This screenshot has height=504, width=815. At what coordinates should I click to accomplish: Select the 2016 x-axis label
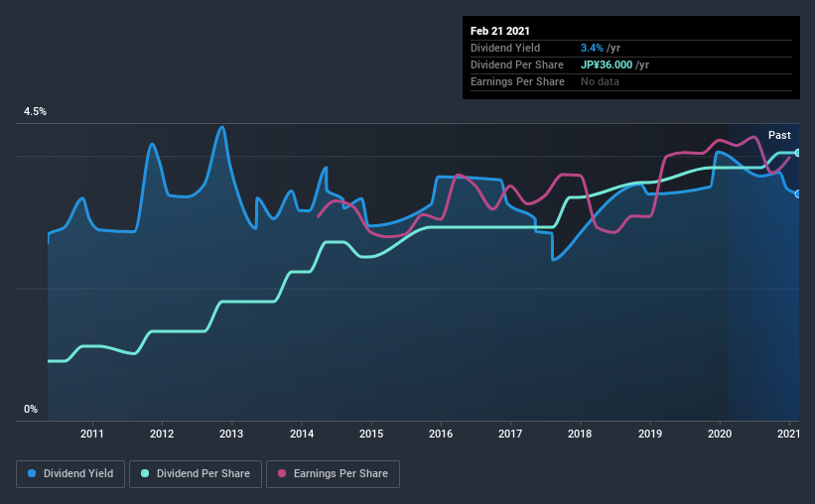[441, 434]
